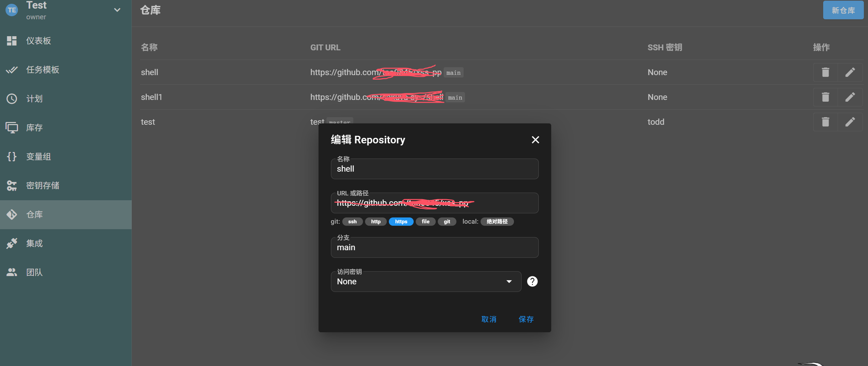Select the file URL type chip
This screenshot has height=366, width=868.
click(426, 222)
